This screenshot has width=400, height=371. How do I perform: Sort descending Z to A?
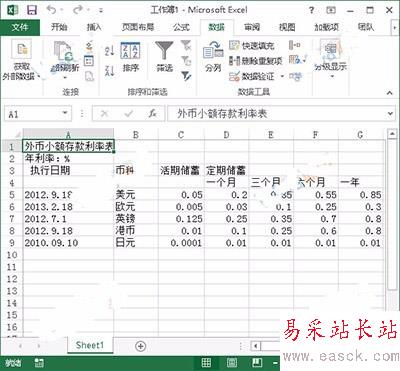pos(110,70)
